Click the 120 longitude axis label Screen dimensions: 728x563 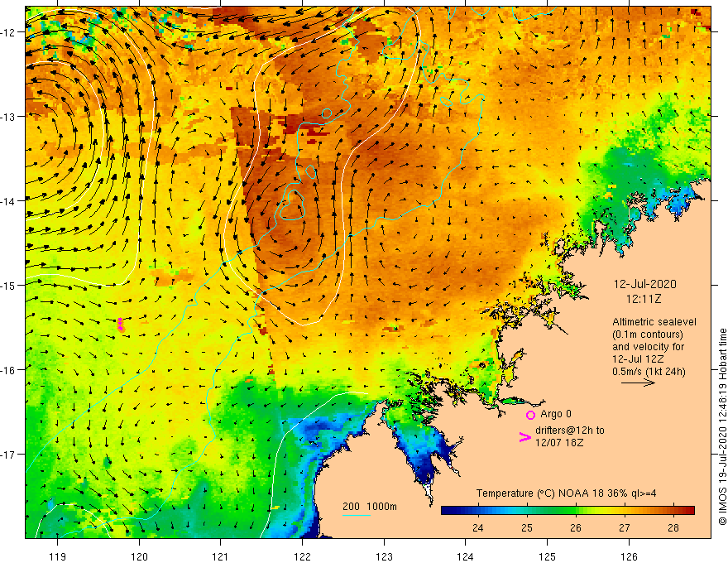click(x=139, y=556)
